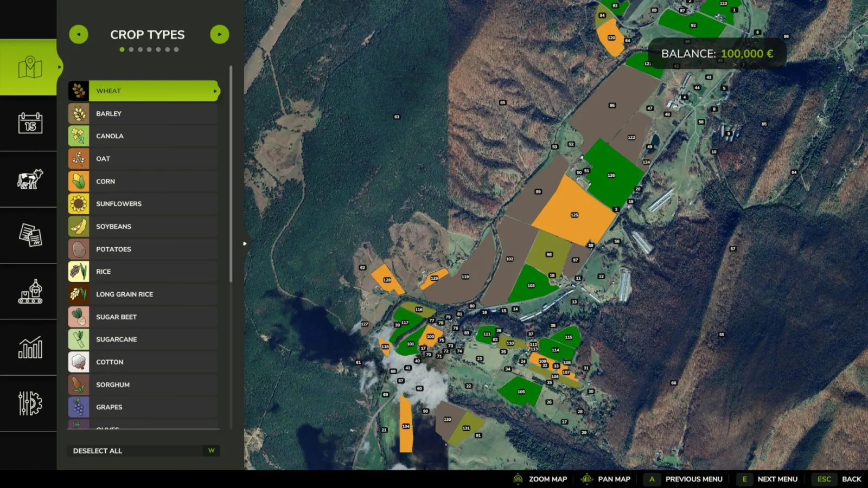This screenshot has height=488, width=868.
Task: Open the animals cow sidebar icon
Action: [x=30, y=179]
